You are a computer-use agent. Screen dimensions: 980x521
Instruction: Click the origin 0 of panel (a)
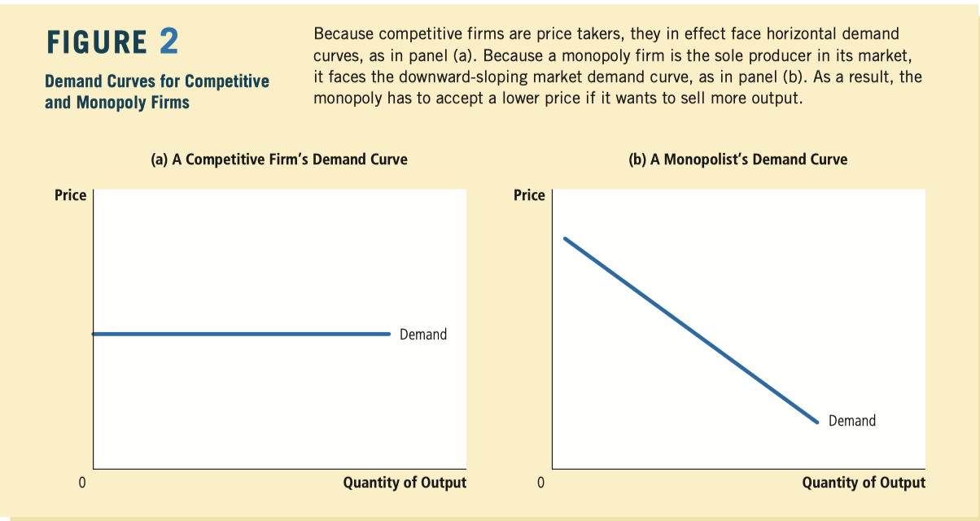[x=81, y=483]
